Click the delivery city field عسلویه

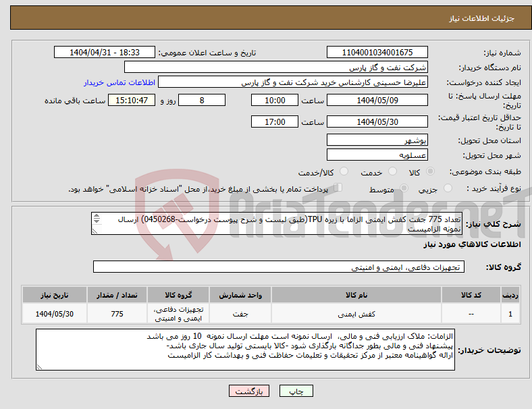pos(377,155)
